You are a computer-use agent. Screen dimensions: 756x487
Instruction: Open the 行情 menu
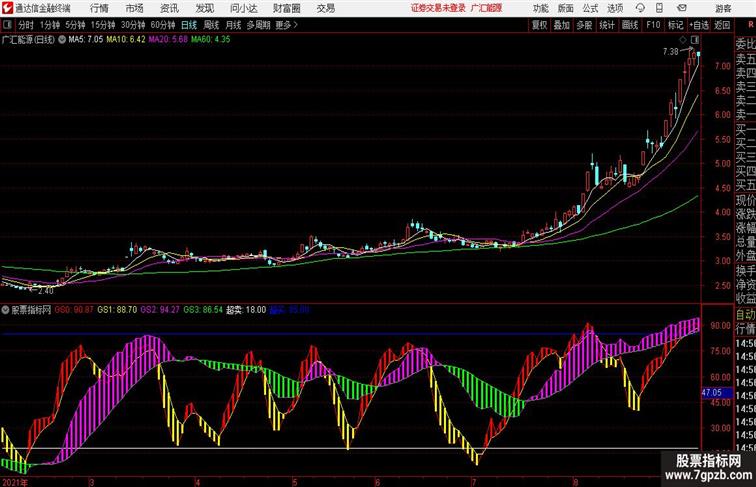[99, 8]
